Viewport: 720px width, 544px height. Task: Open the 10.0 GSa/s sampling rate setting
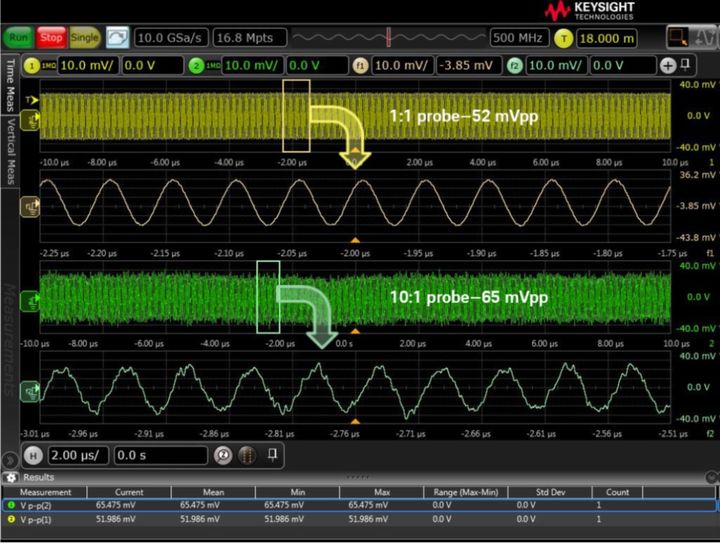pyautogui.click(x=172, y=38)
